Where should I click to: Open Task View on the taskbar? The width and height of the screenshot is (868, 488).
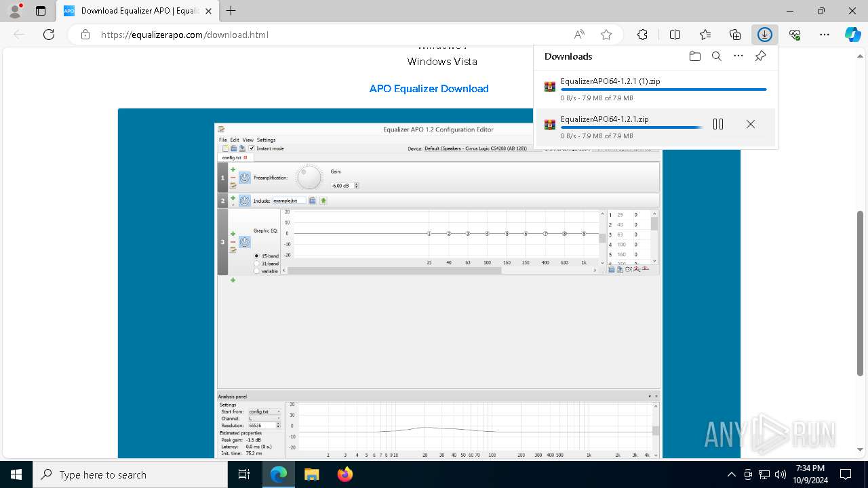click(244, 474)
